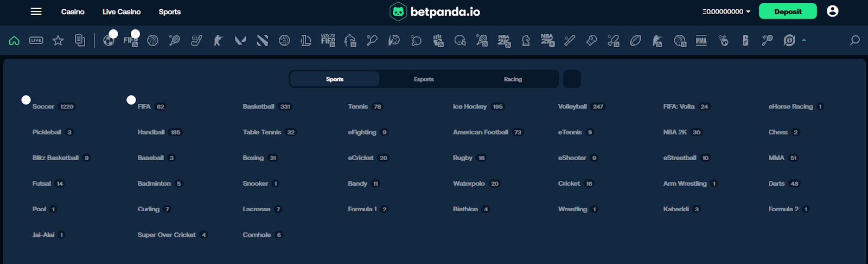Switch to the Racing tab
This screenshot has height=264, width=868.
point(513,79)
